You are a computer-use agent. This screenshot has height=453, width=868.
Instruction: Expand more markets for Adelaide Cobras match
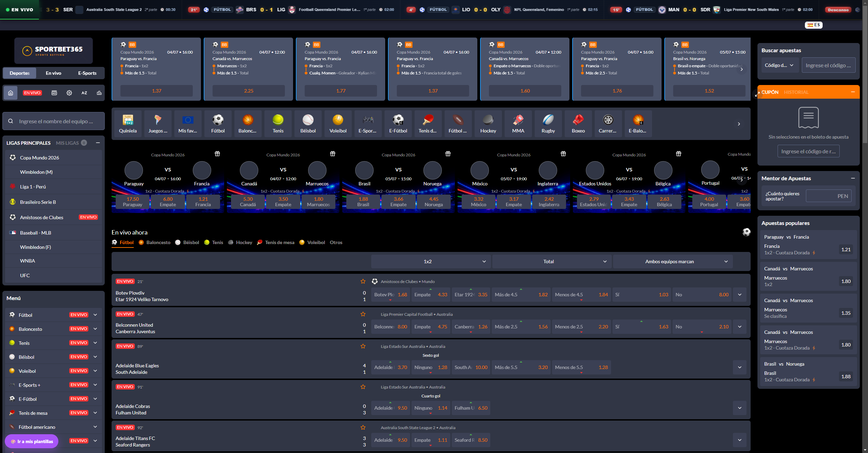point(739,408)
